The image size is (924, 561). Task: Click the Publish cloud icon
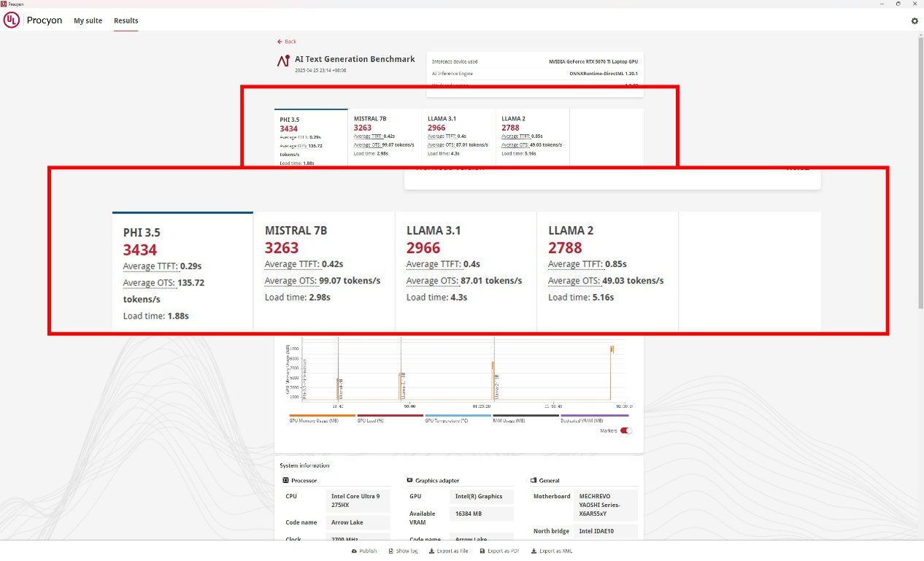[354, 551]
